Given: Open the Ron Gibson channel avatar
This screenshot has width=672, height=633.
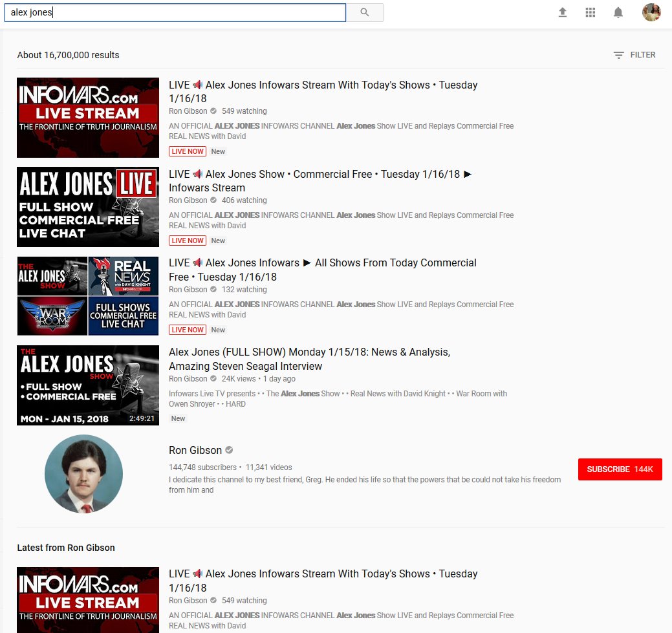Looking at the screenshot, I should 83,473.
